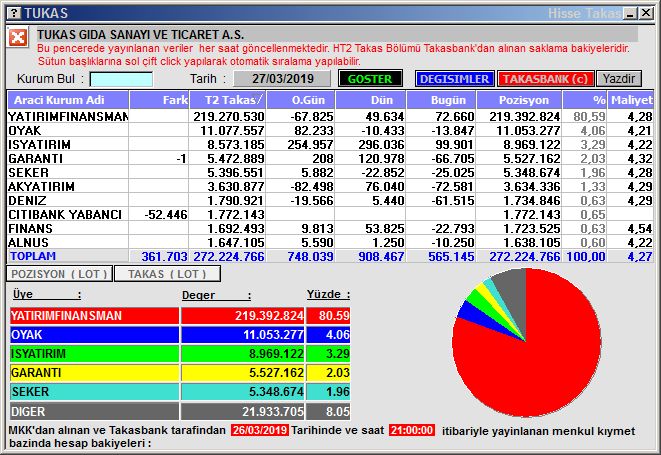Click the 21:00:00 time label at bottom
This screenshot has width=661, height=455.
[411, 431]
